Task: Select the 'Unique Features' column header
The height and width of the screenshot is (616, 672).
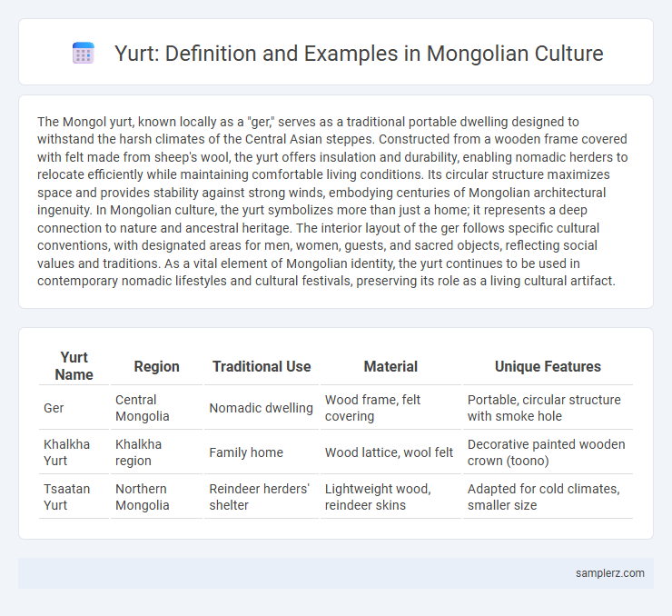Action: [548, 366]
